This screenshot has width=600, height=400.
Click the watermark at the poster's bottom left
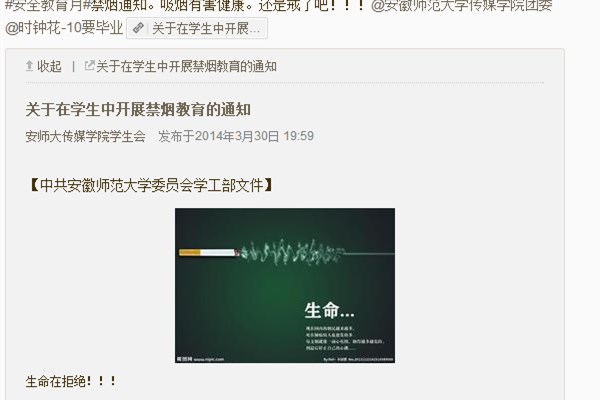coord(201,359)
